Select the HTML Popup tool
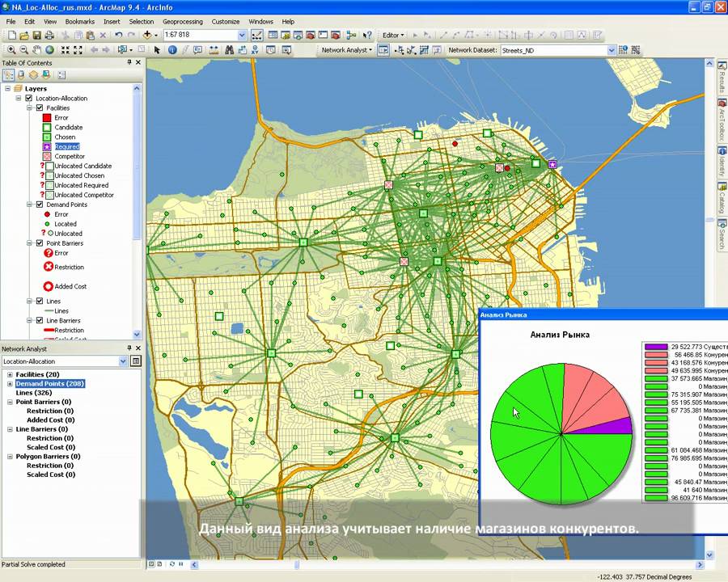The image size is (728, 582). [198, 49]
